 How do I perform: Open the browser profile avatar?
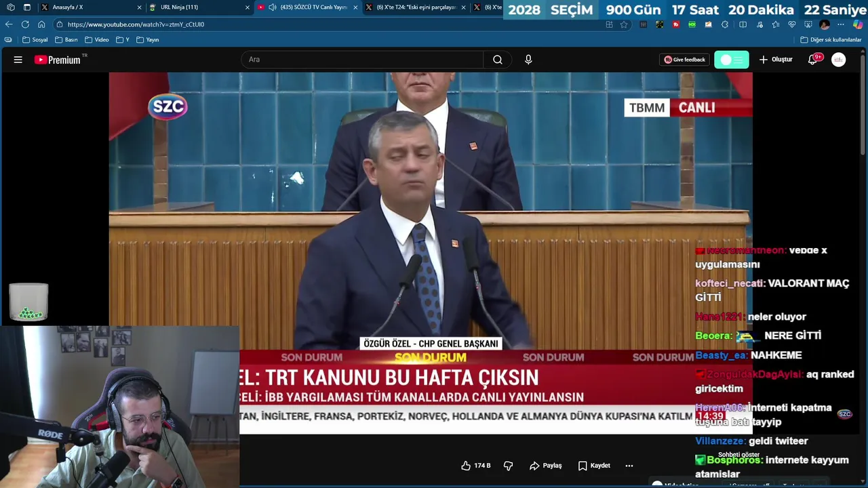tap(825, 24)
